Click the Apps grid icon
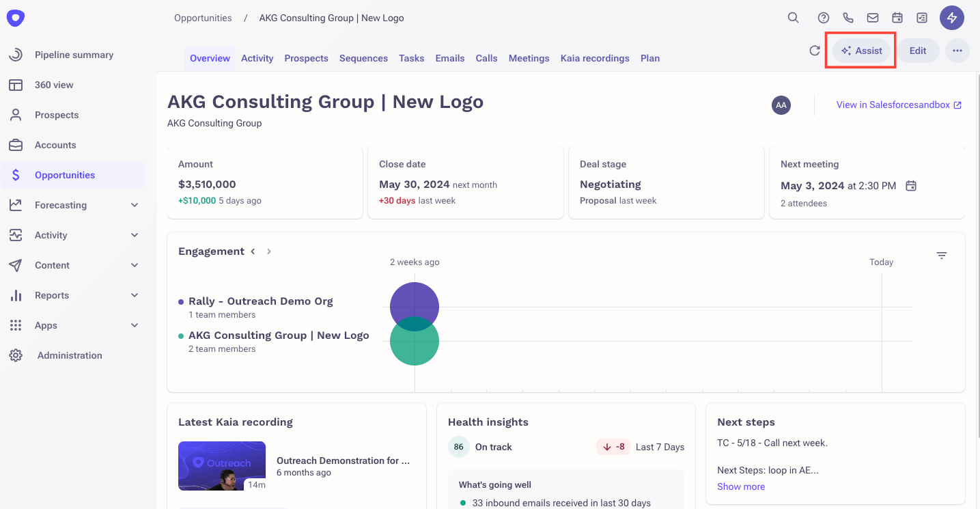The image size is (980, 509). (16, 325)
